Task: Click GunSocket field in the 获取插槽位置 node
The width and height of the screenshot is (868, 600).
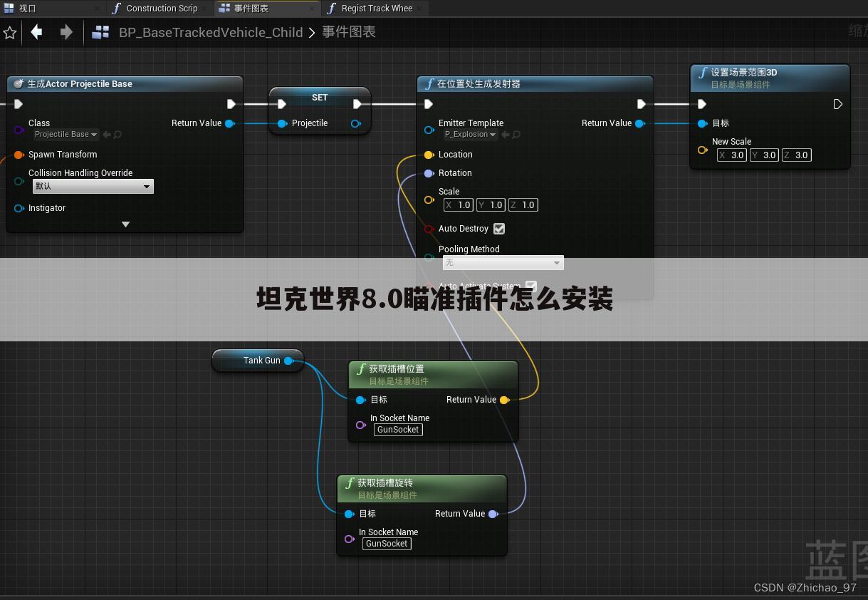Action: coord(398,430)
